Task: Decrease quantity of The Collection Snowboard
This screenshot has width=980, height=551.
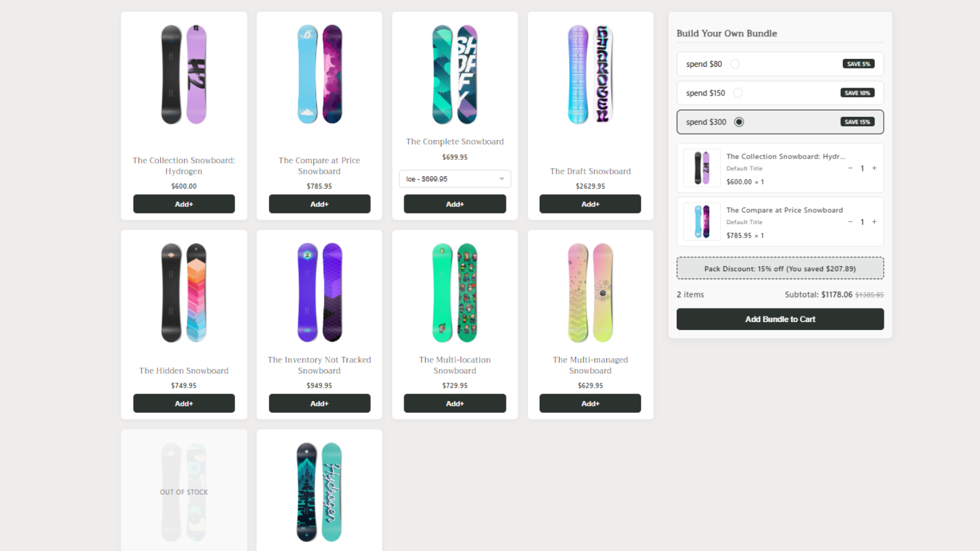Action: click(850, 168)
